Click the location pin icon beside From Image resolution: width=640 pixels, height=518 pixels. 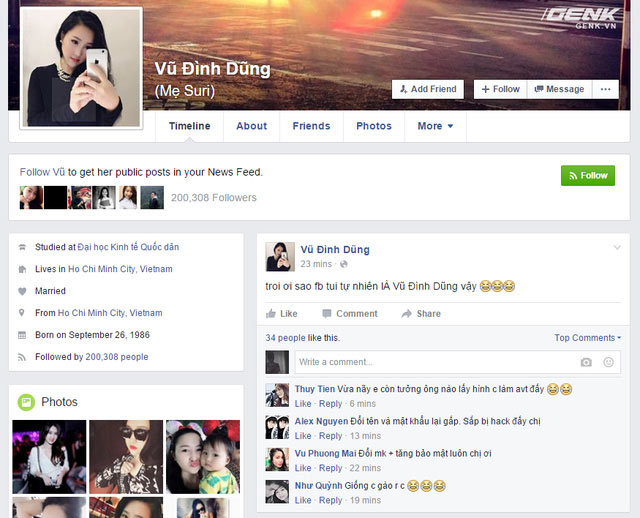(x=22, y=313)
